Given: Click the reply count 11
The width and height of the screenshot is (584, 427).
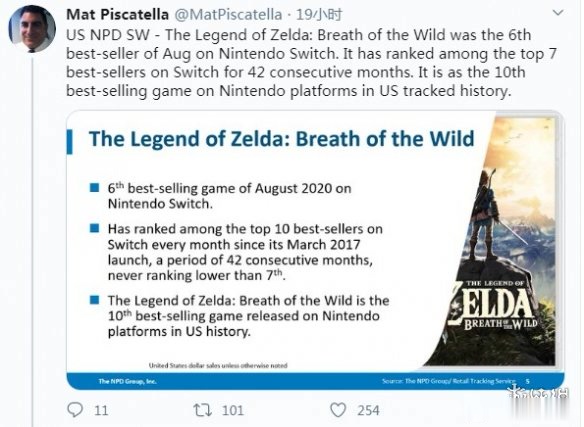Looking at the screenshot, I should 101,411.
